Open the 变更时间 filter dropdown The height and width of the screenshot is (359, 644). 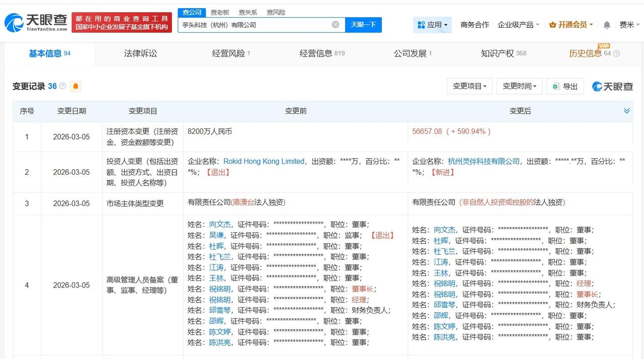pos(519,86)
